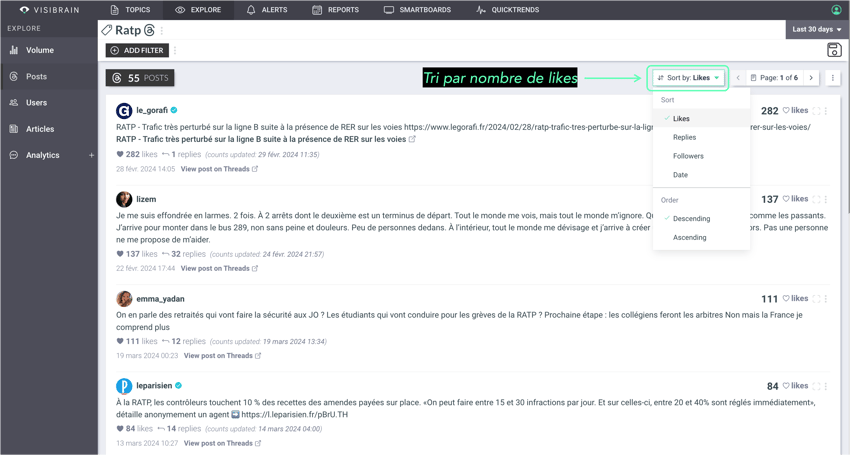This screenshot has width=850, height=455.
Task: Select Ascending order
Action: 701,237
